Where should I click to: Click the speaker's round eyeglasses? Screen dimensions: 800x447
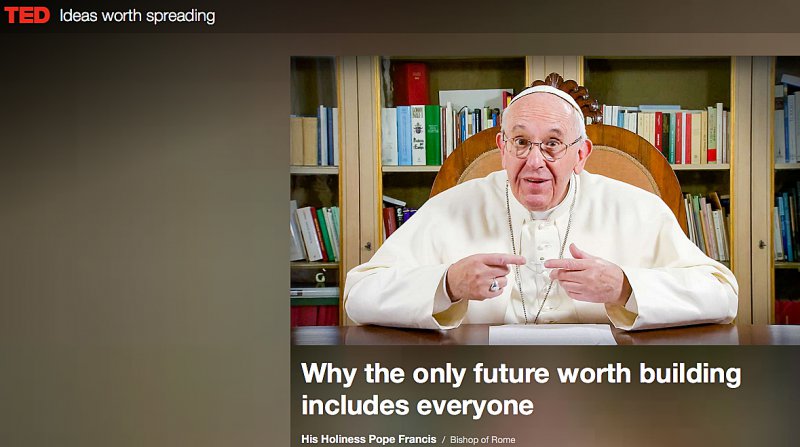pos(544,147)
